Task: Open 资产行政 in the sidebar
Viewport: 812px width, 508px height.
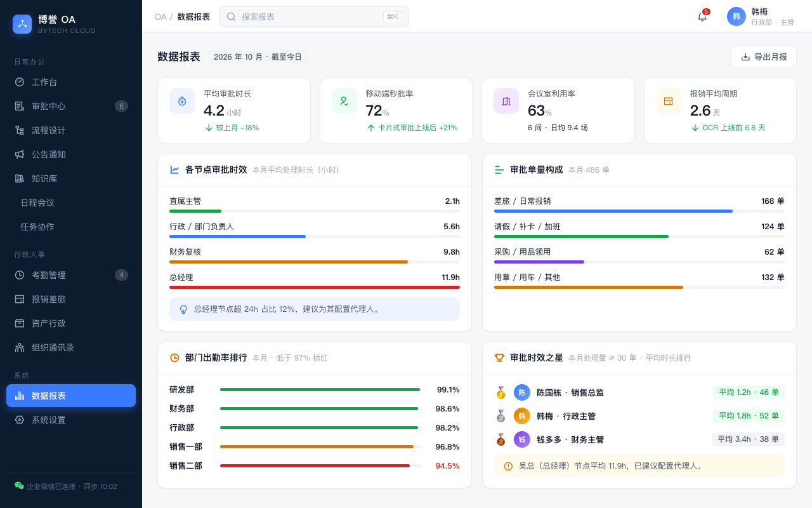Action: (71, 323)
